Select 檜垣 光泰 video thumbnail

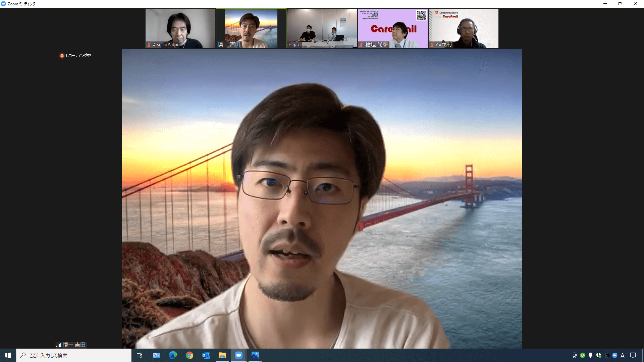(x=393, y=28)
